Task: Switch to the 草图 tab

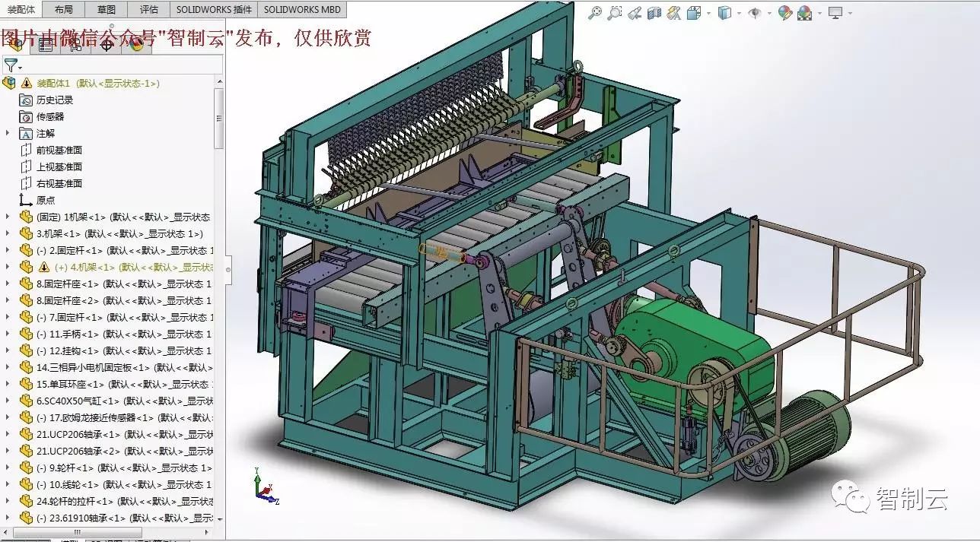Action: [x=107, y=9]
